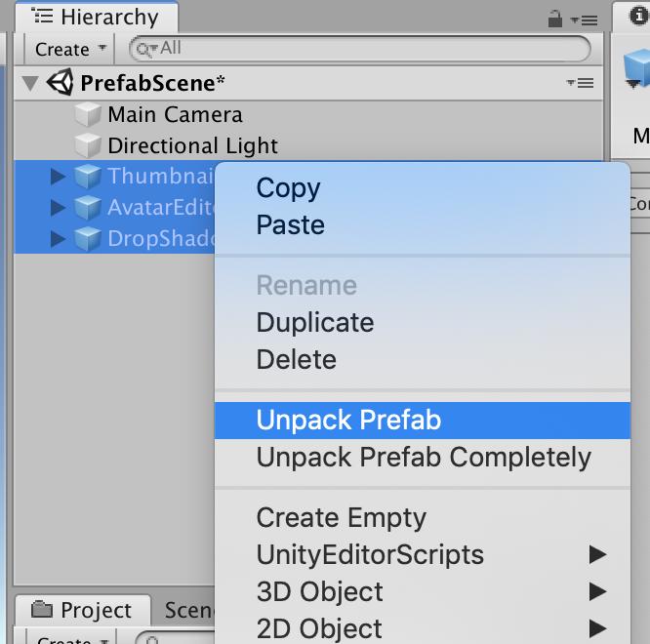Click the Thumbnail prefab blue cube icon
This screenshot has height=644, width=650.
click(88, 177)
